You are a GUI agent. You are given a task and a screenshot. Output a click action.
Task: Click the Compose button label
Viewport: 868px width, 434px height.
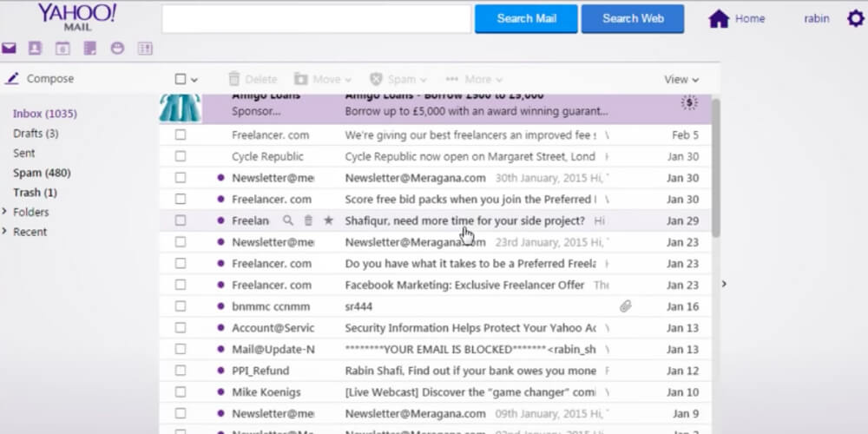[50, 79]
